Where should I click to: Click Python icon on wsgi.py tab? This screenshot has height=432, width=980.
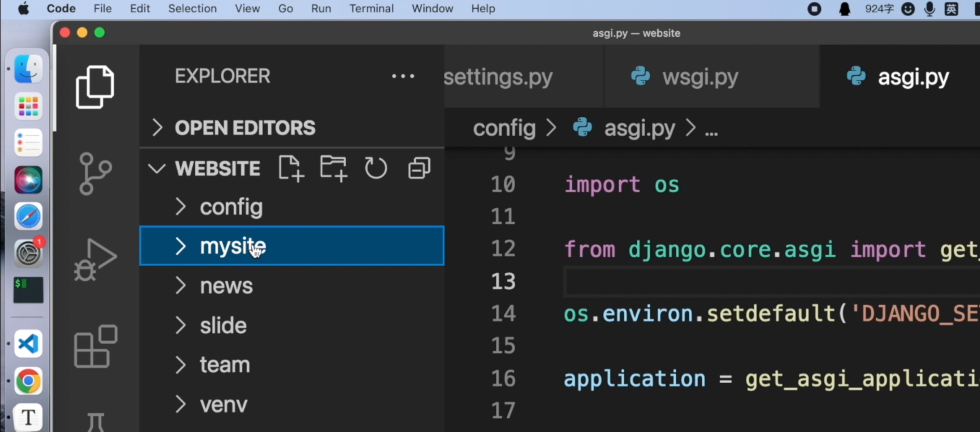pyautogui.click(x=640, y=76)
